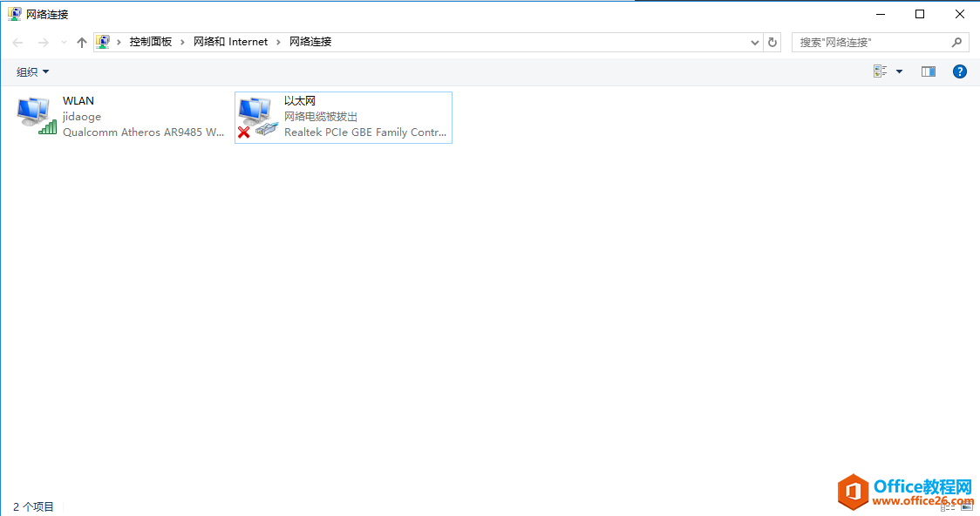Go forward using the forward arrow
980x516 pixels.
click(43, 43)
